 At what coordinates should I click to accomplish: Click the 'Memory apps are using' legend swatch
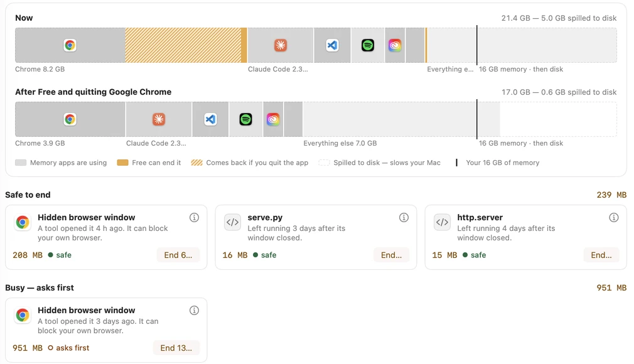[21, 163]
